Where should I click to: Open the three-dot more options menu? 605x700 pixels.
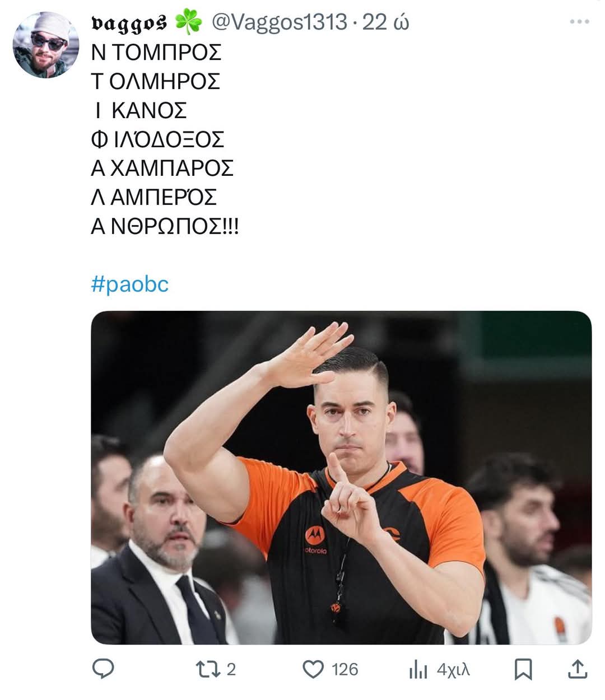pos(579,22)
